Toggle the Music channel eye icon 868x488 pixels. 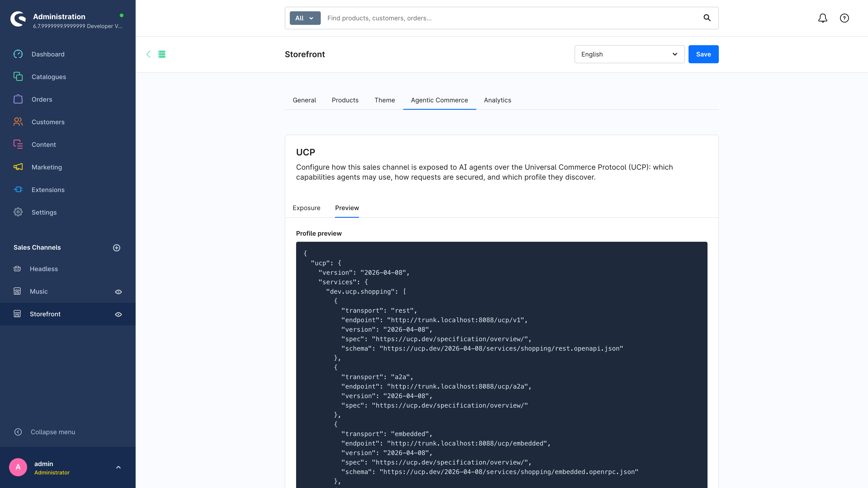coord(118,292)
